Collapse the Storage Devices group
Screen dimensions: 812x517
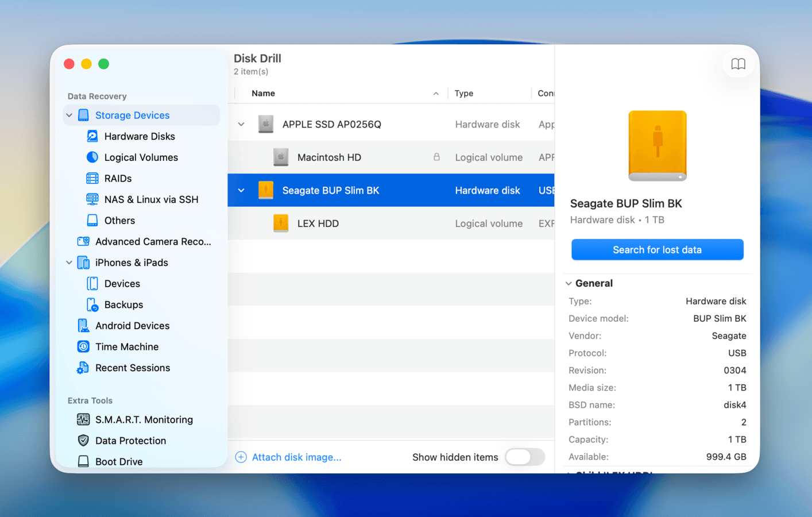tap(69, 115)
